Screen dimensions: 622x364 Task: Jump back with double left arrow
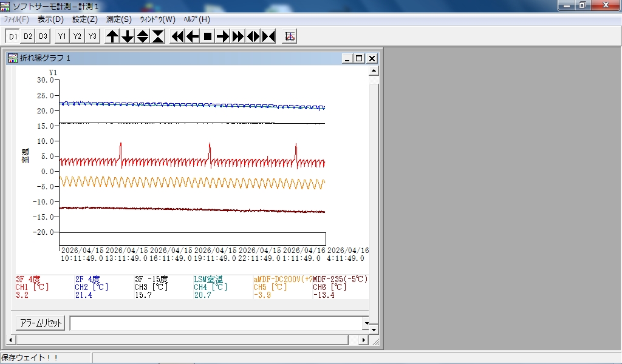pos(177,36)
